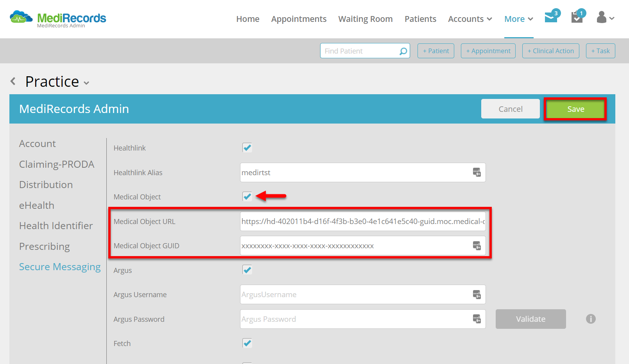This screenshot has width=629, height=364.
Task: Select the Health Identifier tab
Action: click(x=56, y=226)
